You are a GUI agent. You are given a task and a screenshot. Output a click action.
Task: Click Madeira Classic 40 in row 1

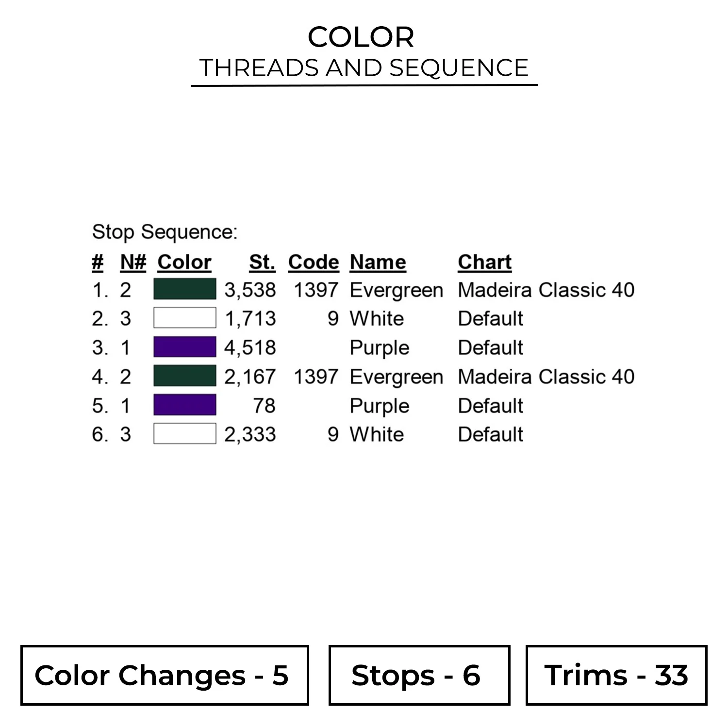tap(546, 290)
